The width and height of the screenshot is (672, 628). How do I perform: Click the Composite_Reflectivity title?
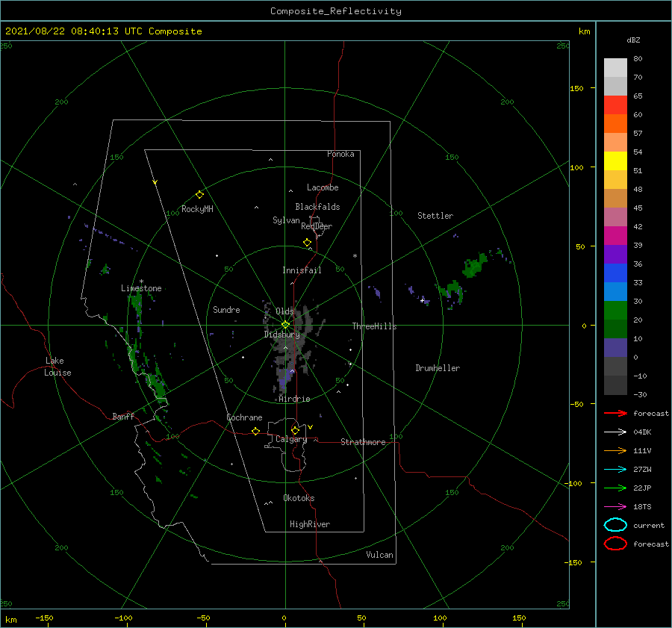(x=336, y=11)
